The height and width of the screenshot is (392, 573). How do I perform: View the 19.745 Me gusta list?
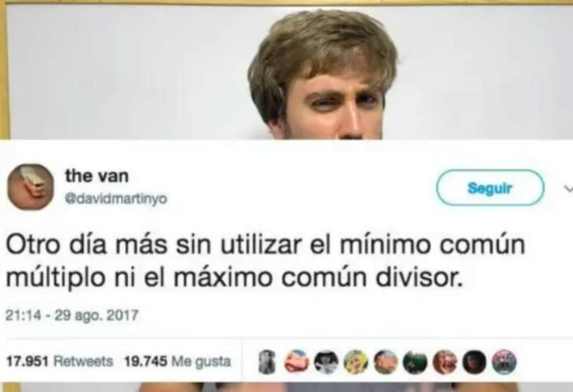tap(177, 361)
